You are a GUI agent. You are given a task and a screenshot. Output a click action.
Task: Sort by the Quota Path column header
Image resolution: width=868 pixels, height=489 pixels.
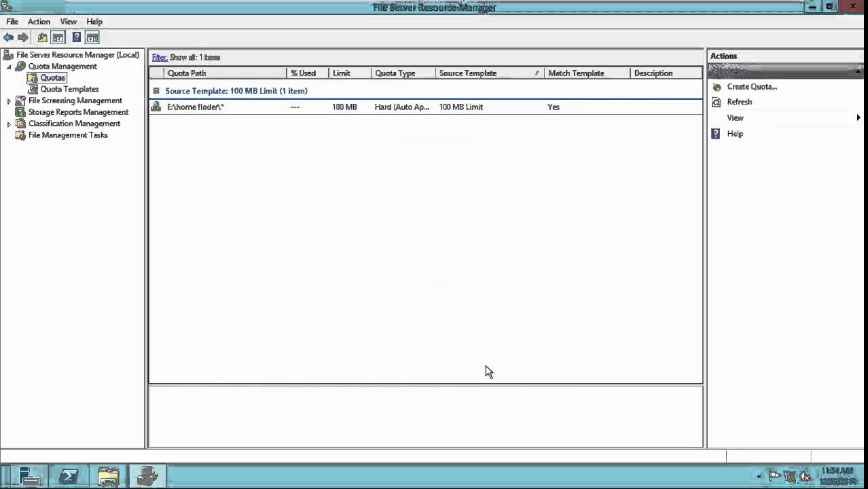coord(225,73)
